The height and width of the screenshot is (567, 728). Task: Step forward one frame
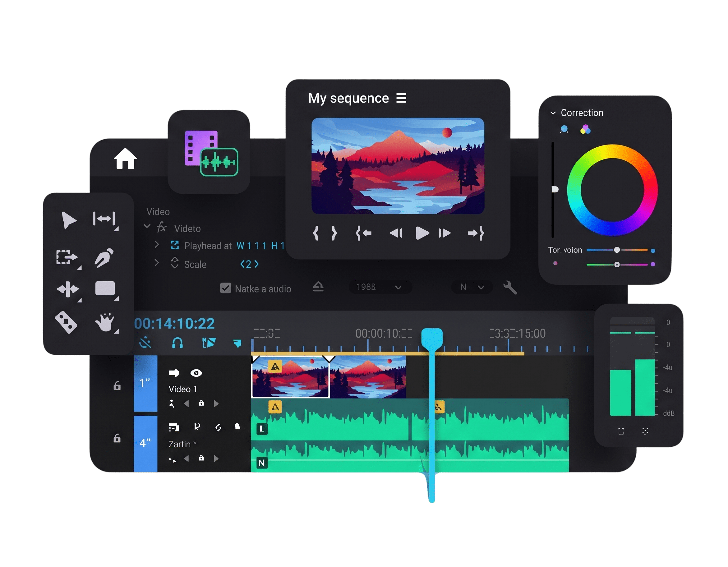pyautogui.click(x=445, y=233)
